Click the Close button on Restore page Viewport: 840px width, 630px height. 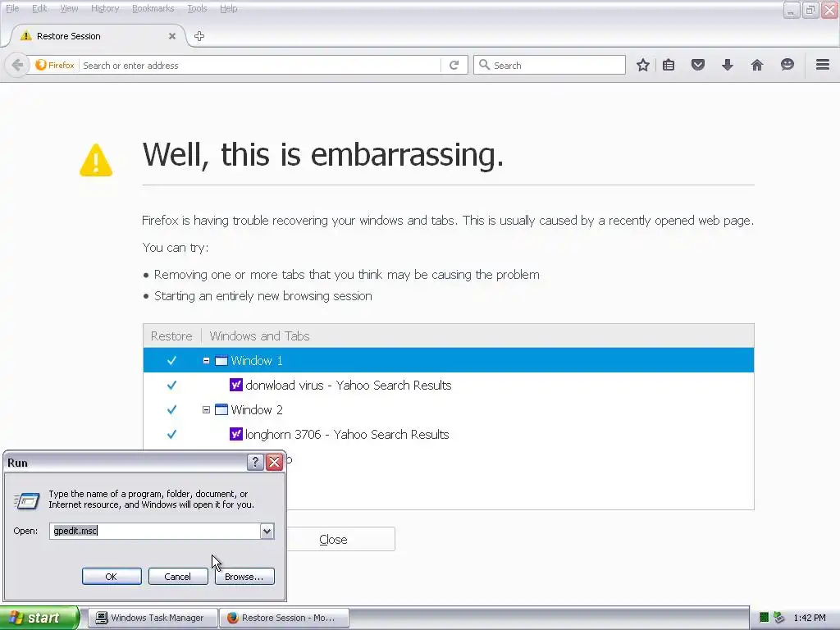(340, 540)
